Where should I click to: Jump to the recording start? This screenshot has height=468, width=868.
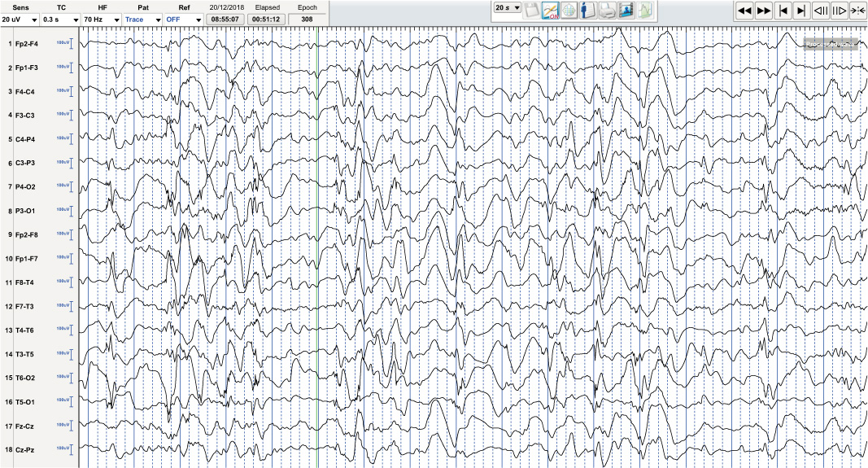pyautogui.click(x=783, y=11)
